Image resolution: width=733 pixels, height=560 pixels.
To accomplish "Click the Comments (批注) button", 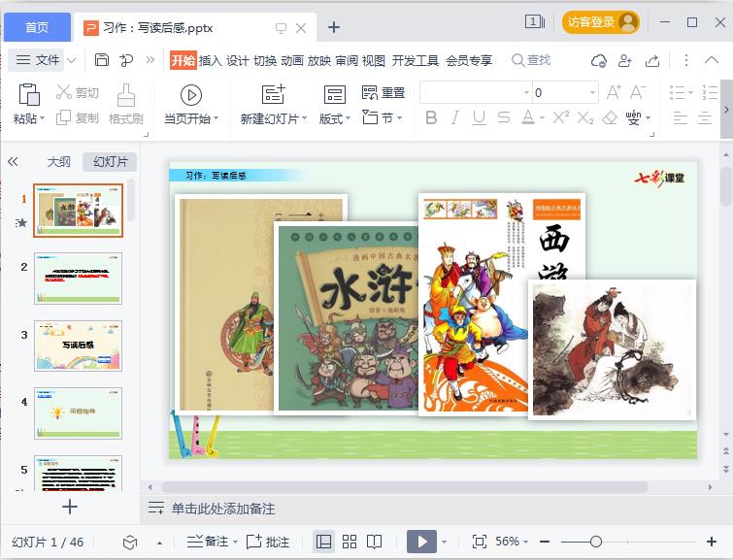I will [268, 542].
